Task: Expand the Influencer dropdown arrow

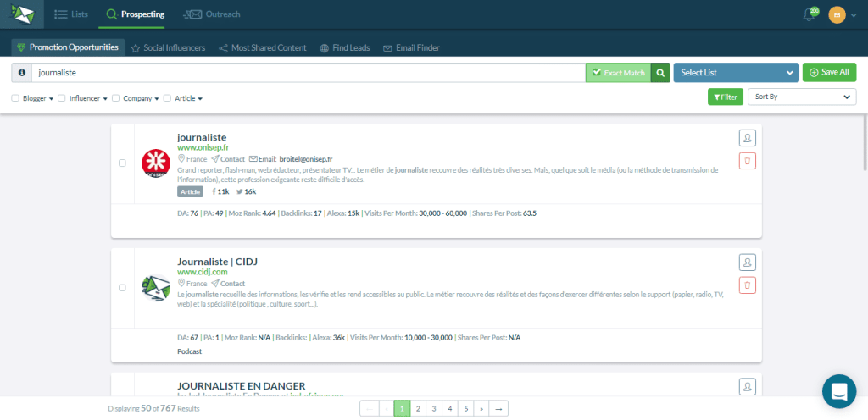Action: pos(105,99)
